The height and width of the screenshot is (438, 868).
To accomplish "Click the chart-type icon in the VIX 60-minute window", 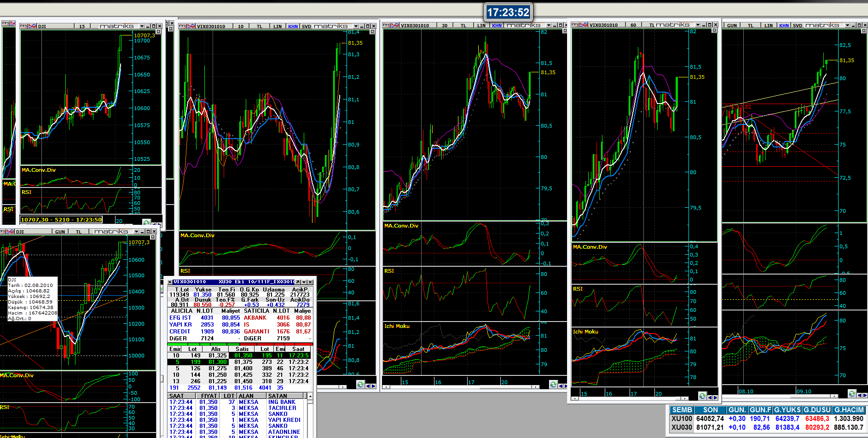I will click(584, 25).
